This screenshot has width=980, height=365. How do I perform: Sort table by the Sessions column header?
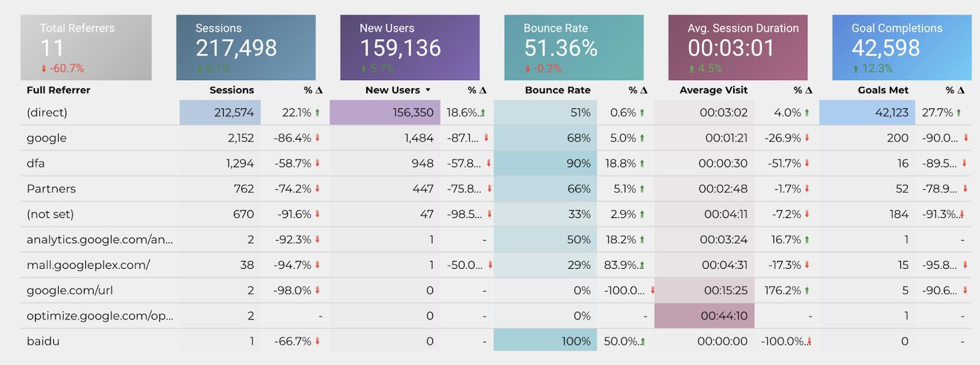(232, 90)
